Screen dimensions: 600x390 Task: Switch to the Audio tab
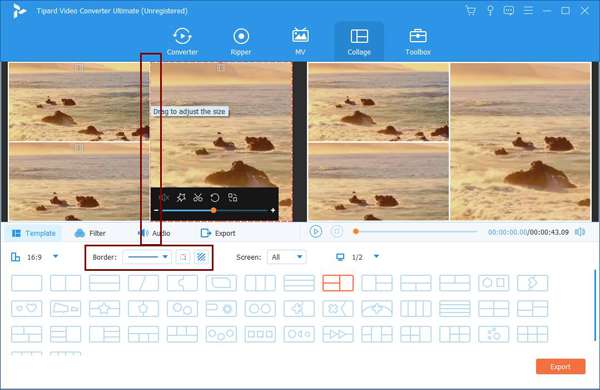click(x=154, y=233)
